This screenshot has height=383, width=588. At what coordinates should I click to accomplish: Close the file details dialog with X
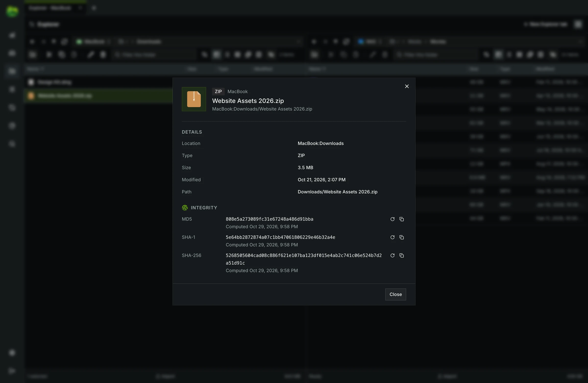click(407, 86)
